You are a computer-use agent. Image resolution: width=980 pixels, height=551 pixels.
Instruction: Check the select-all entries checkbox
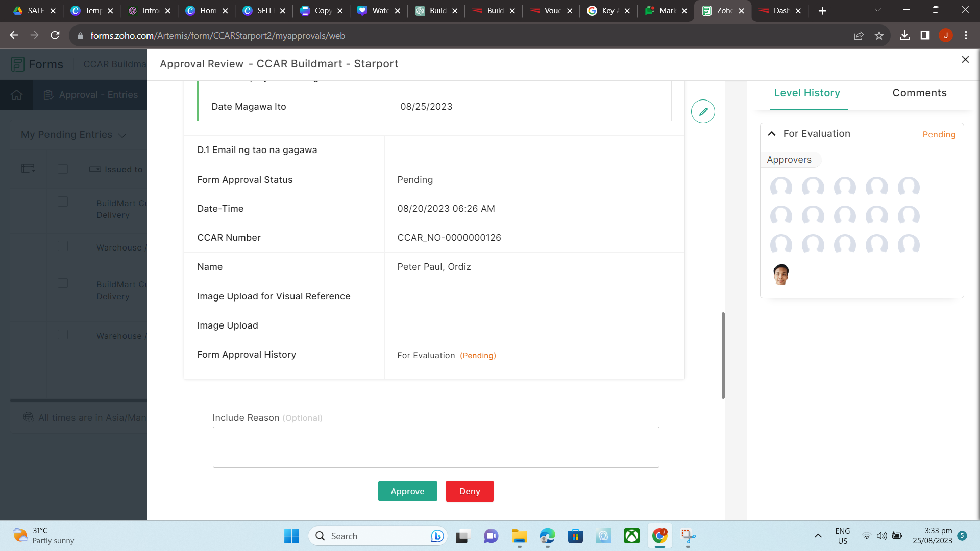click(63, 169)
